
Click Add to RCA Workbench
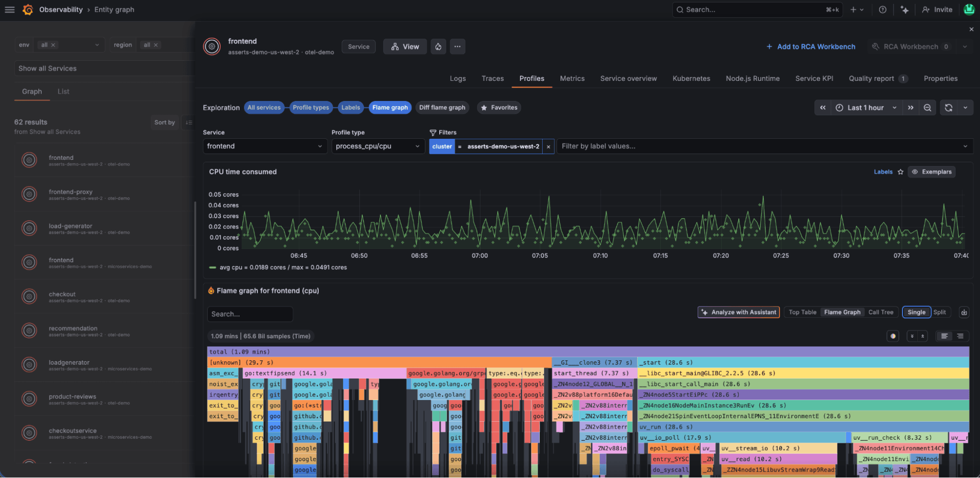click(x=811, y=47)
